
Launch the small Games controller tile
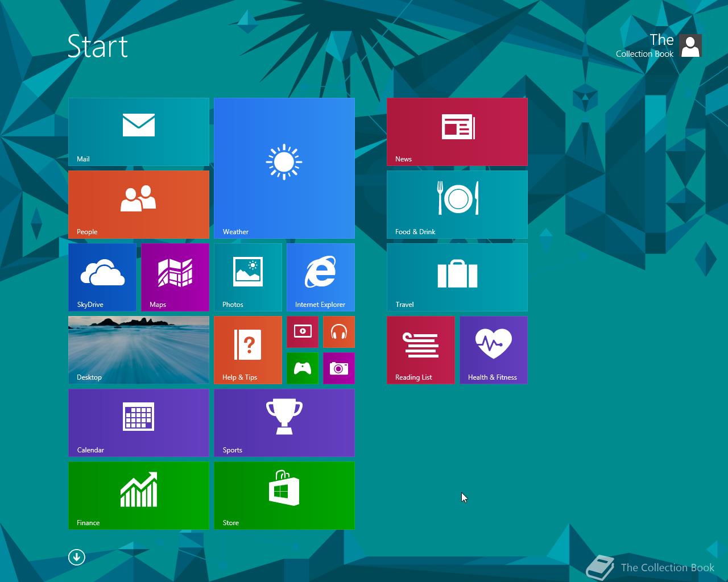click(x=303, y=368)
